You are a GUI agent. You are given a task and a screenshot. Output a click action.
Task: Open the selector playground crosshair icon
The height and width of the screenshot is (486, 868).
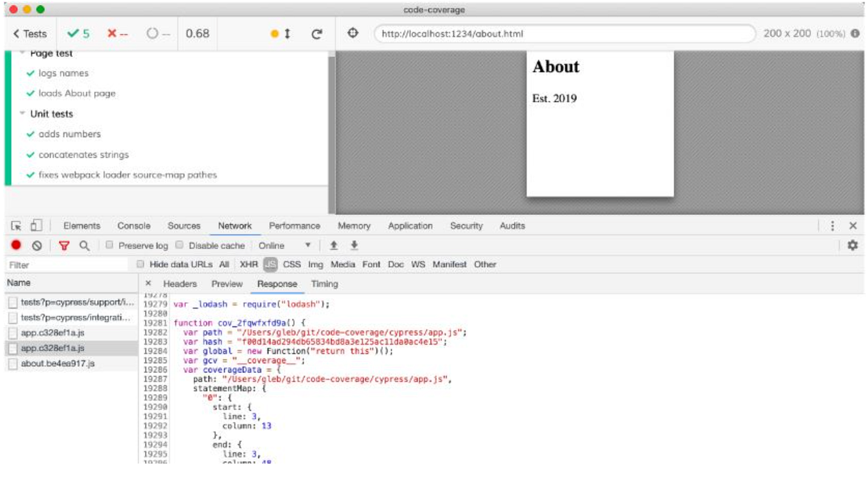pyautogui.click(x=353, y=33)
